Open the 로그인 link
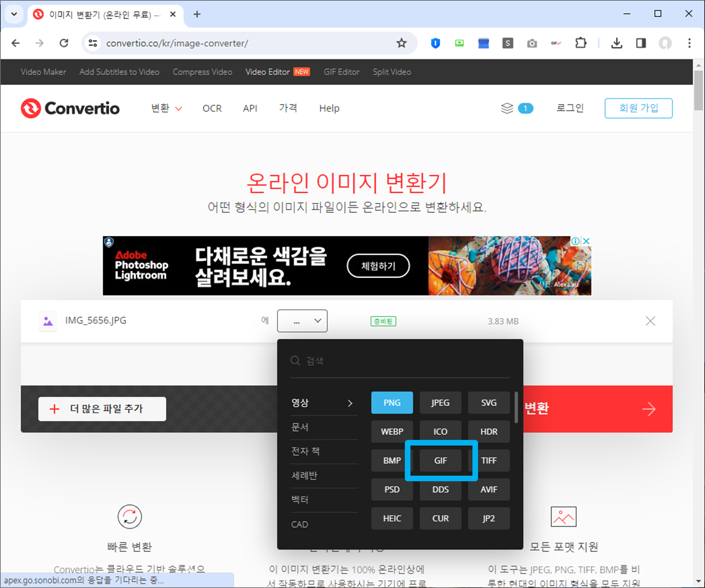Screen dimensions: 705x588 (569, 108)
